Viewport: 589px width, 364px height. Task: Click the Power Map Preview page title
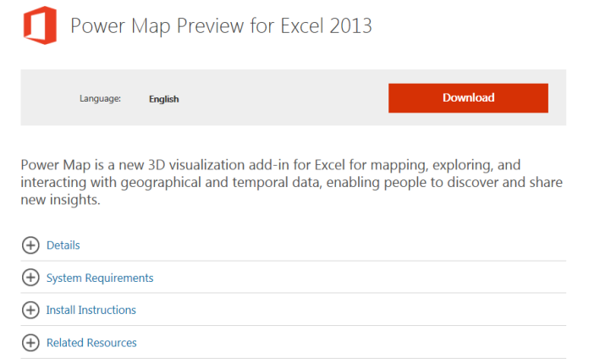pyautogui.click(x=221, y=26)
